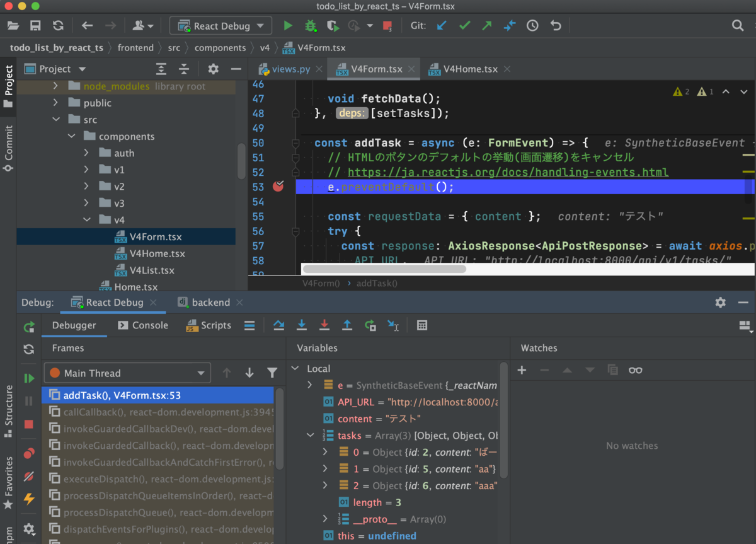Toggle Mute Breakpoints in debug sidebar

pyautogui.click(x=28, y=476)
